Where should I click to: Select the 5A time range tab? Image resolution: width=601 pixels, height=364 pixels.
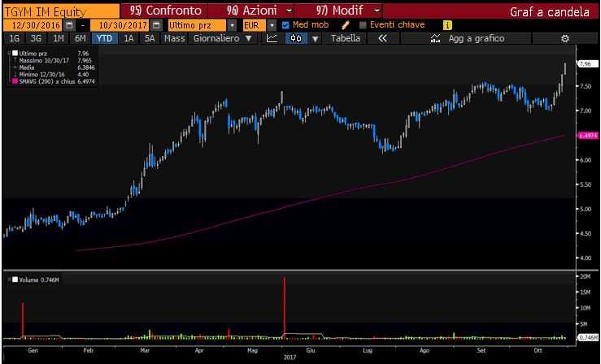[x=150, y=38]
